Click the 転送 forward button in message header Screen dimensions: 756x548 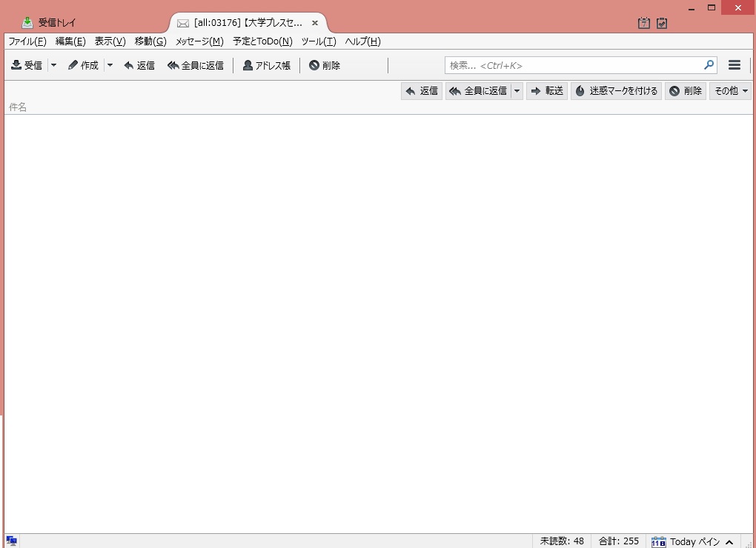pyautogui.click(x=547, y=91)
